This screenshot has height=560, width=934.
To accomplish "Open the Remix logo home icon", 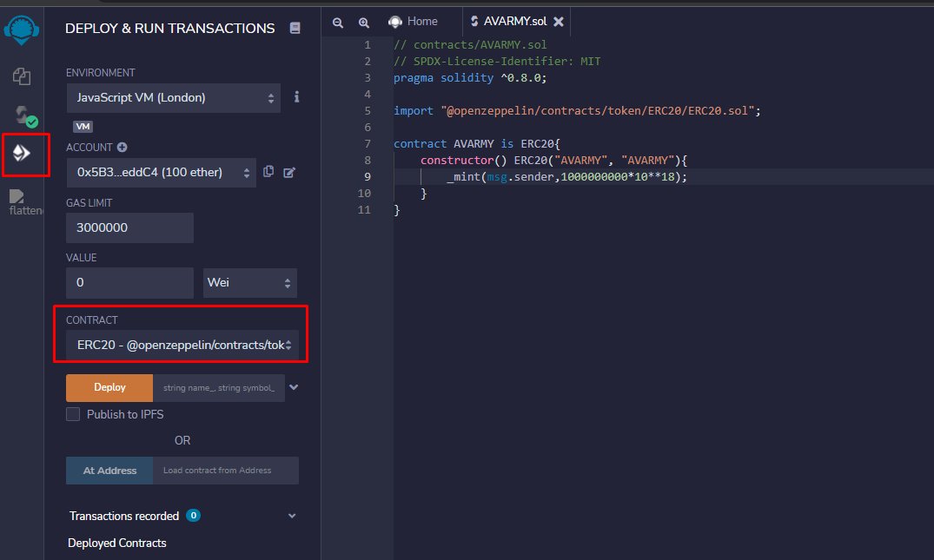I will coord(22,30).
